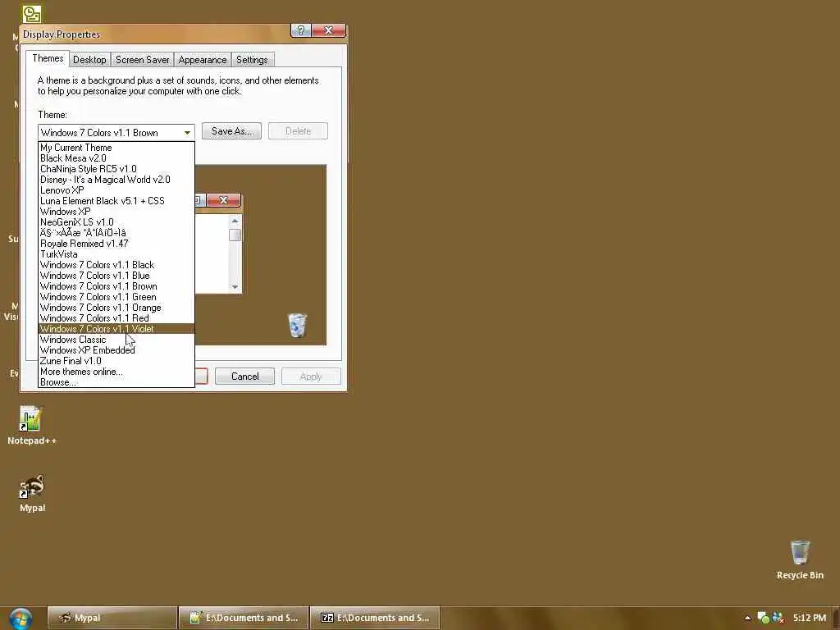Screen dimensions: 840x630
Task: Show hidden tray icons arrow
Action: (747, 619)
